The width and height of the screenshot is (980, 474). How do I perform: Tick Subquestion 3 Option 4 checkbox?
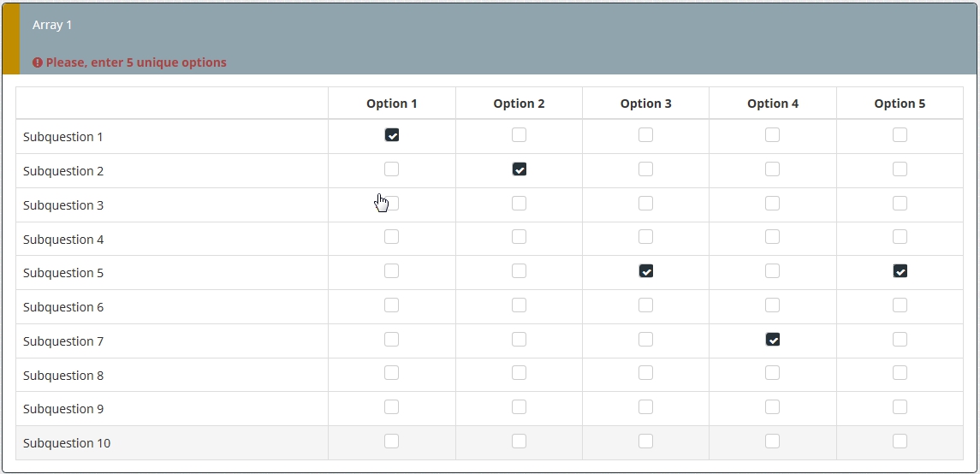773,204
